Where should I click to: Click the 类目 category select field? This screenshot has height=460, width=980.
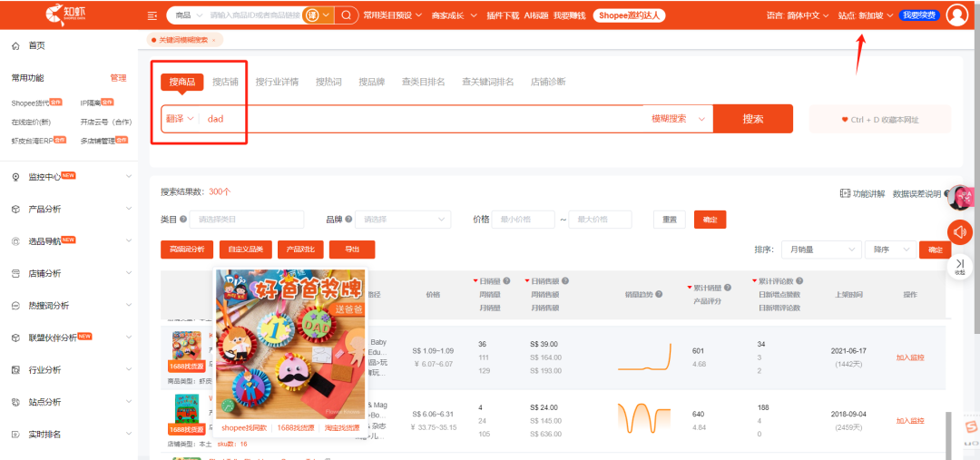[247, 220]
